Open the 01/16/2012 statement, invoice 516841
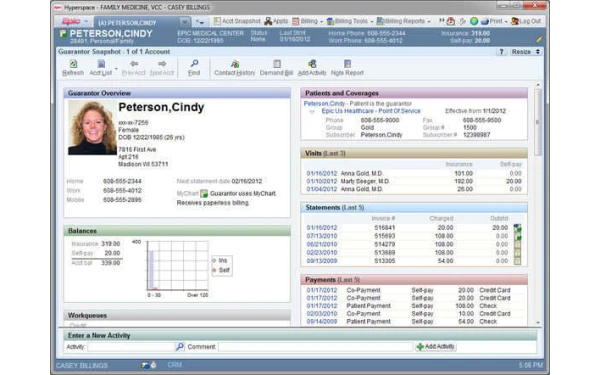 point(321,228)
